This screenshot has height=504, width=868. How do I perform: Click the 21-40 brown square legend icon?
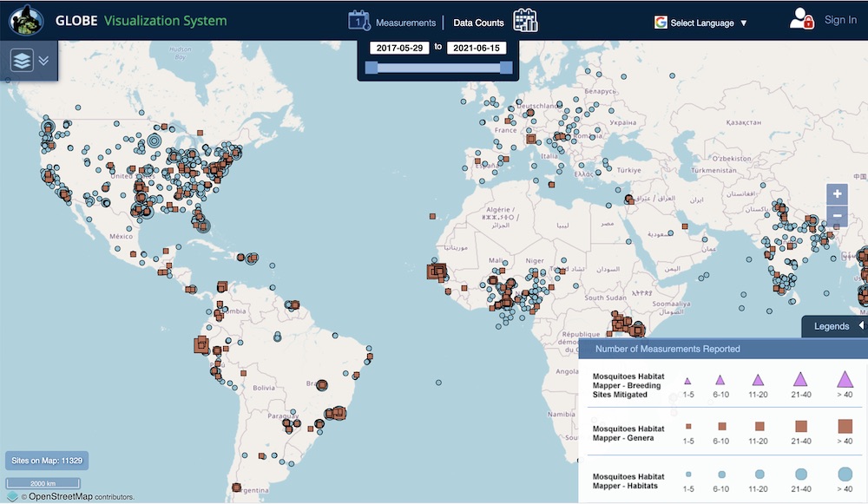[x=801, y=426]
